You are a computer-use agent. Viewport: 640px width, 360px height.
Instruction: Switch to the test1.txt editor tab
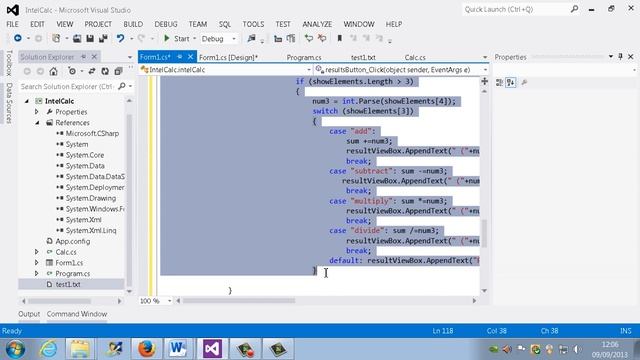tap(363, 58)
